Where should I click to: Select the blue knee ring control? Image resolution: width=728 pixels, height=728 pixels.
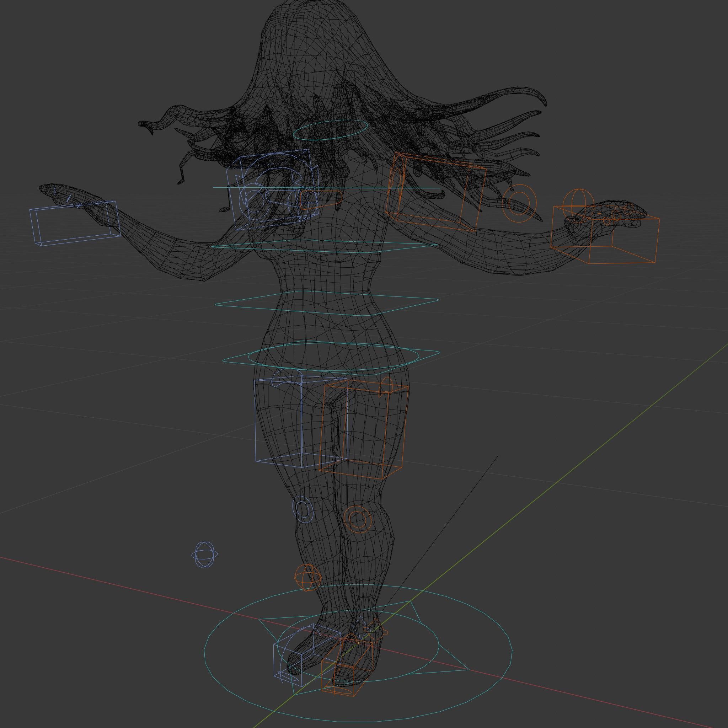303,509
